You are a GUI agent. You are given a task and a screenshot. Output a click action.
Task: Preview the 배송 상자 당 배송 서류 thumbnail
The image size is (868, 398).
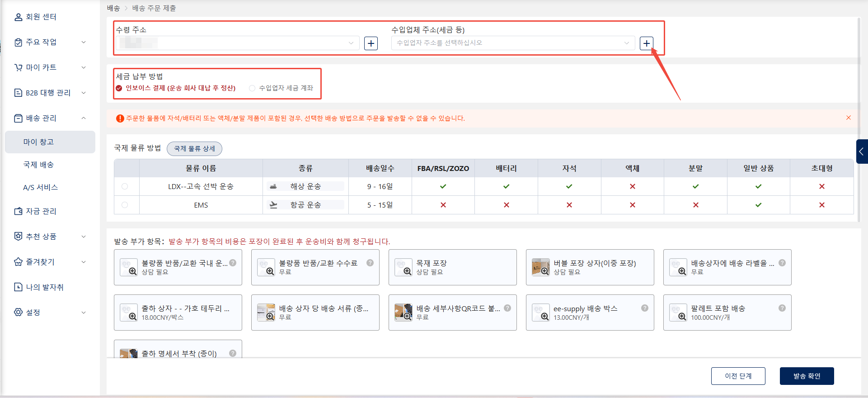(266, 313)
